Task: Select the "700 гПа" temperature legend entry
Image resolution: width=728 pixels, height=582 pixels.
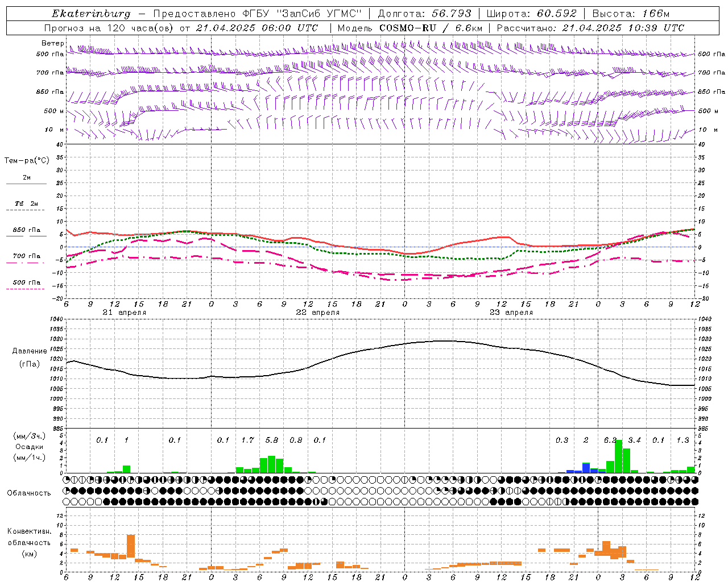Action: tap(27, 256)
